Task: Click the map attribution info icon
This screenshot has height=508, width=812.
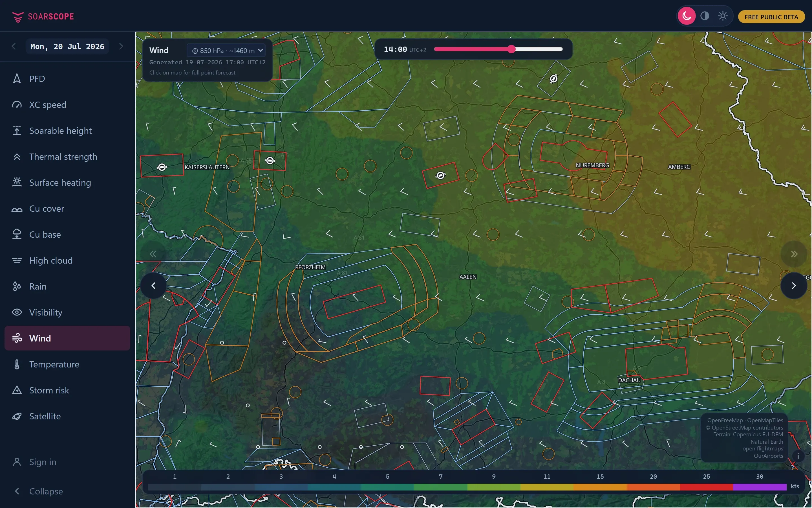Action: (798, 456)
